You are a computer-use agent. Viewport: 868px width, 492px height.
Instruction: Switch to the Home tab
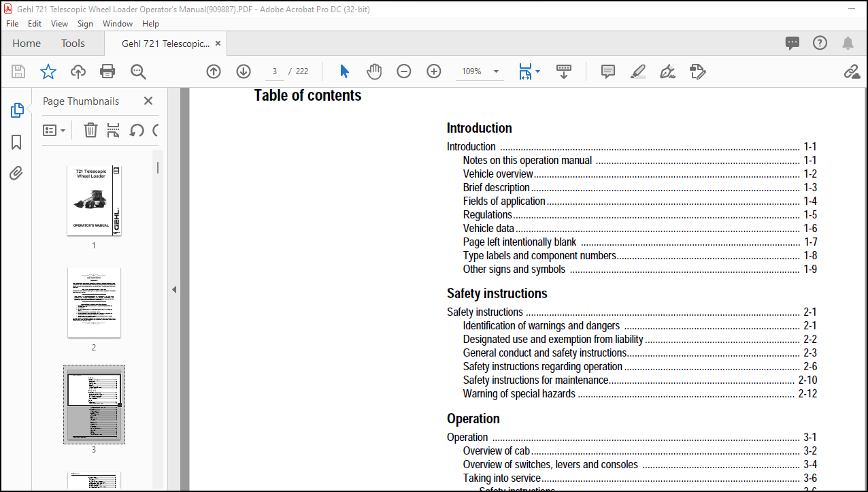[27, 43]
